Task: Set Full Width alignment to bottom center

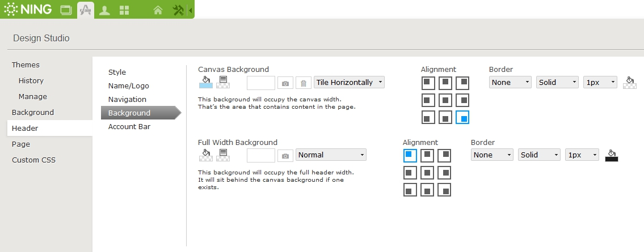Action: [x=427, y=190]
